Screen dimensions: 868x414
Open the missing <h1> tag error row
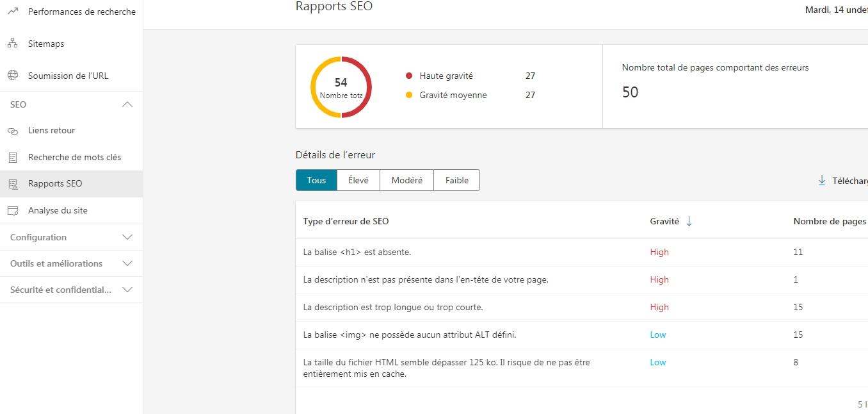click(x=357, y=252)
